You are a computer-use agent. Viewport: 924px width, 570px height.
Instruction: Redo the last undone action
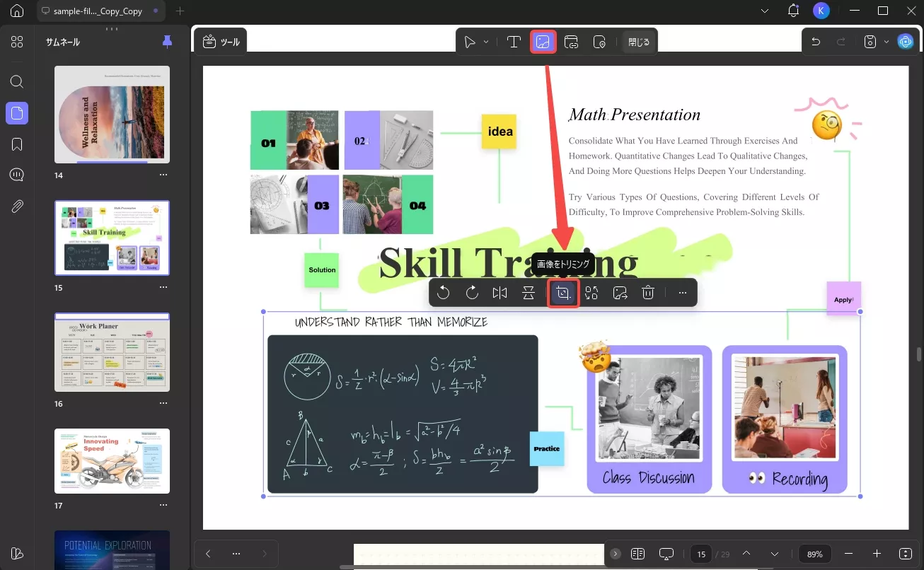(x=841, y=42)
